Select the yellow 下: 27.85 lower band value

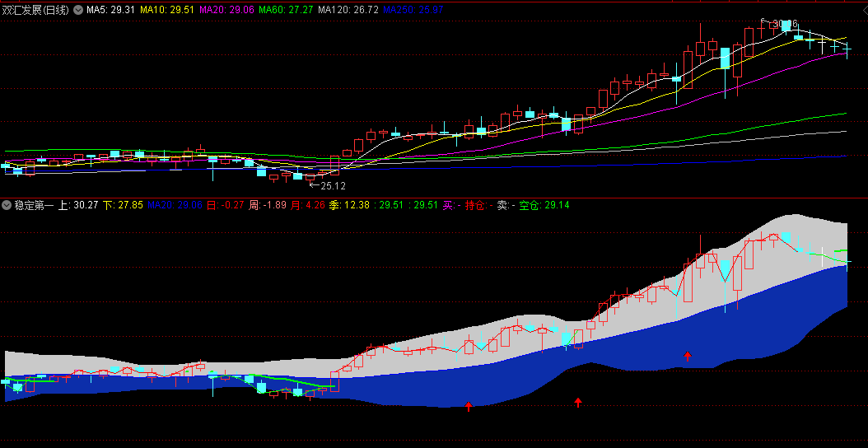click(123, 205)
